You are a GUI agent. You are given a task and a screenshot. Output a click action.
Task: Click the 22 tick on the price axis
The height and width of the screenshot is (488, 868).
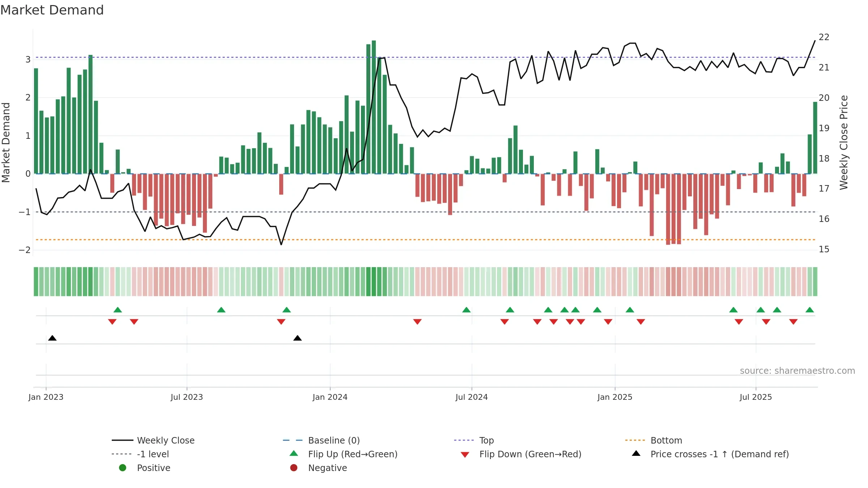824,37
